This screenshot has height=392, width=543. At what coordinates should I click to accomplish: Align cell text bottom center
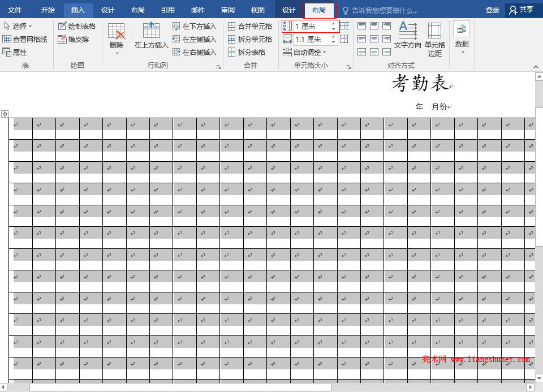(x=374, y=52)
